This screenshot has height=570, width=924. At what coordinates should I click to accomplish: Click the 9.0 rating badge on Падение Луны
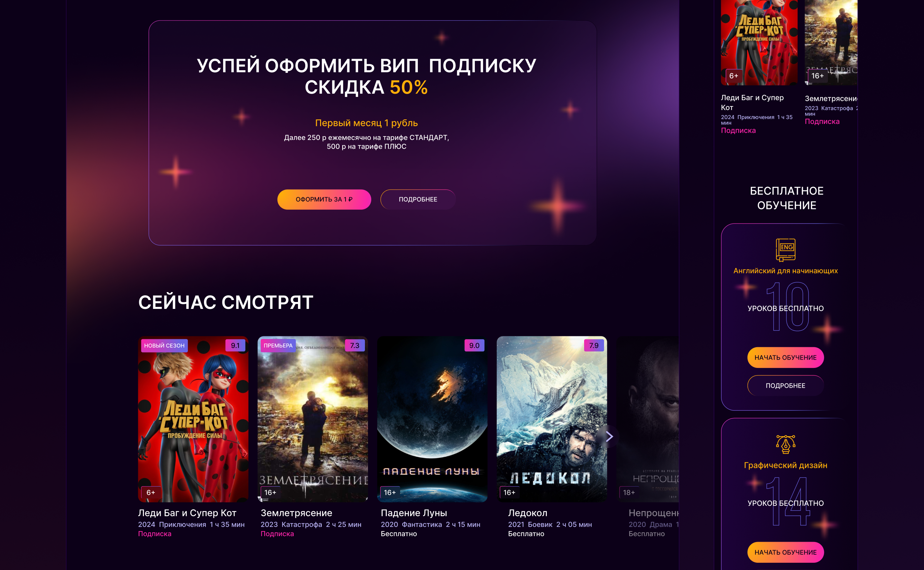tap(474, 345)
